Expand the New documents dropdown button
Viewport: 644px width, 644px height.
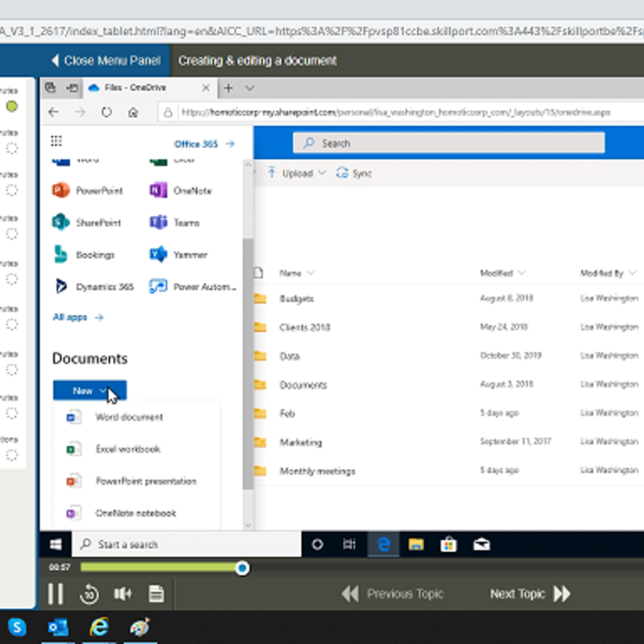[89, 390]
